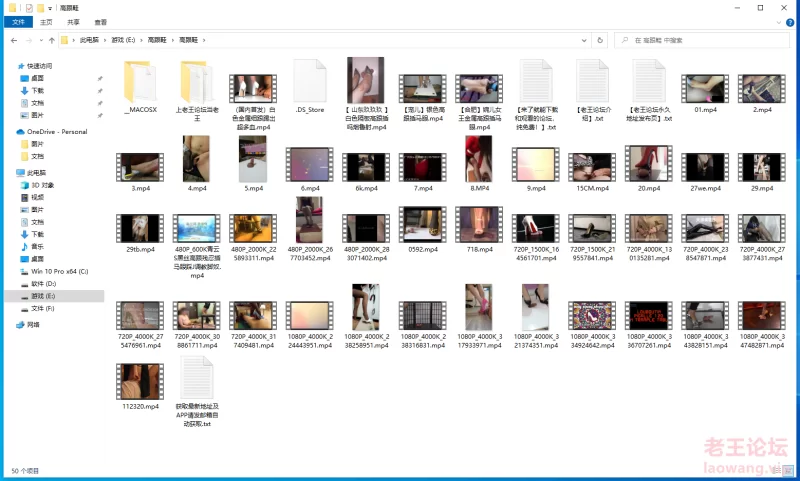
Task: Expand the ribbon with the chevron
Action: (779, 22)
